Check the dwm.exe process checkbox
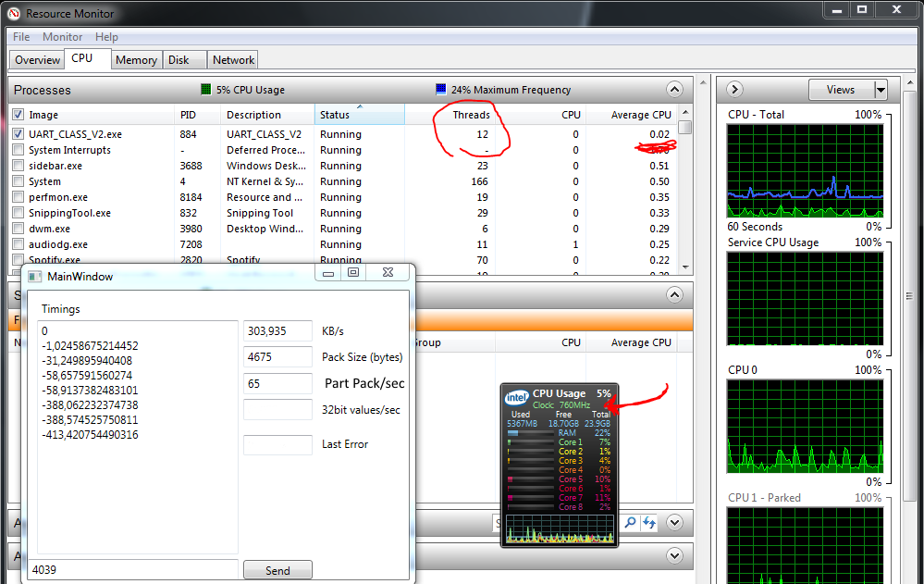924x584 pixels. point(18,229)
